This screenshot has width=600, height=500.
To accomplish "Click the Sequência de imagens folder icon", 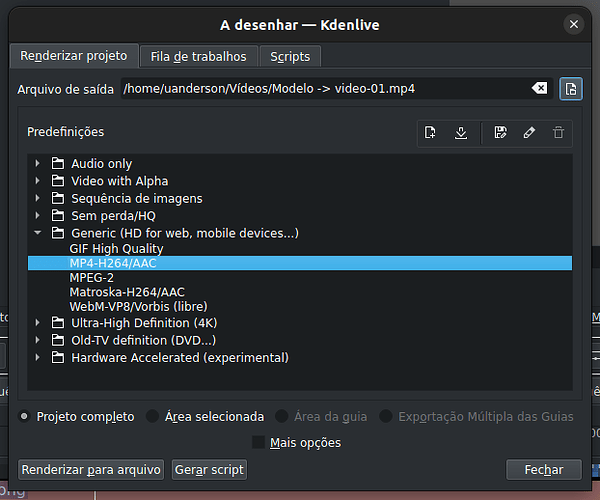I will tap(58, 198).
